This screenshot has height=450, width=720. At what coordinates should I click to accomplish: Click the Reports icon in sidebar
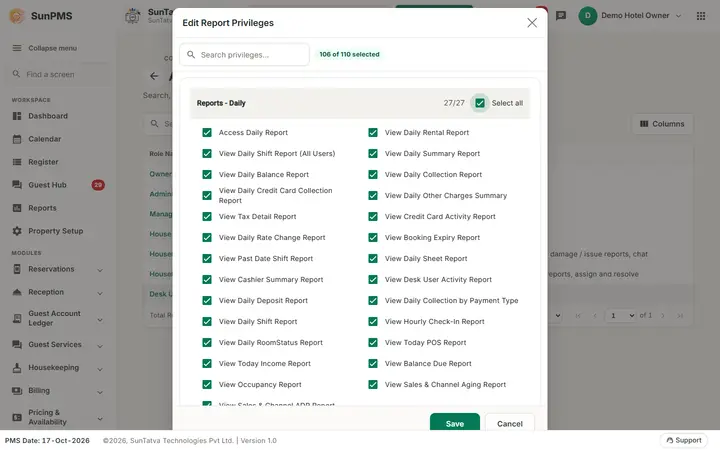pyautogui.click(x=17, y=208)
